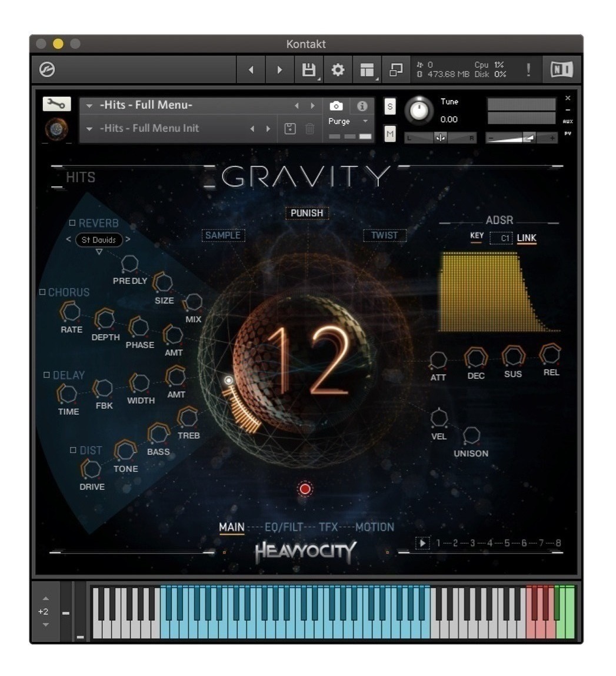Click the C1 key selector box
Viewport: 616px width, 676px height.
[501, 238]
